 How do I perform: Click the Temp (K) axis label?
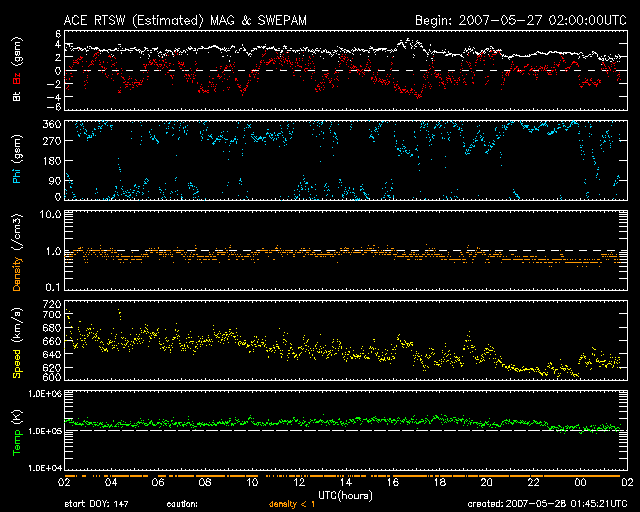pos(17,432)
